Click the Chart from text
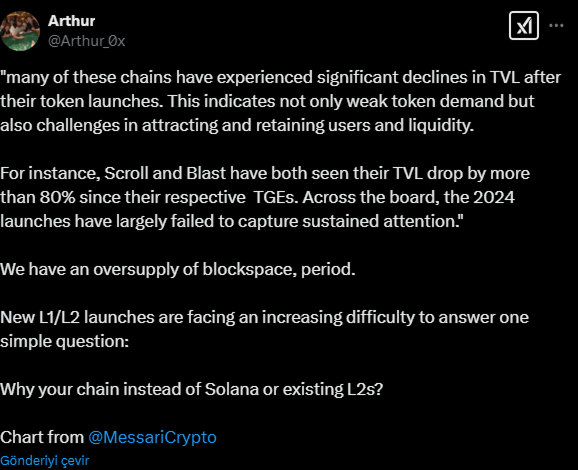This screenshot has height=470, width=578. [42, 437]
